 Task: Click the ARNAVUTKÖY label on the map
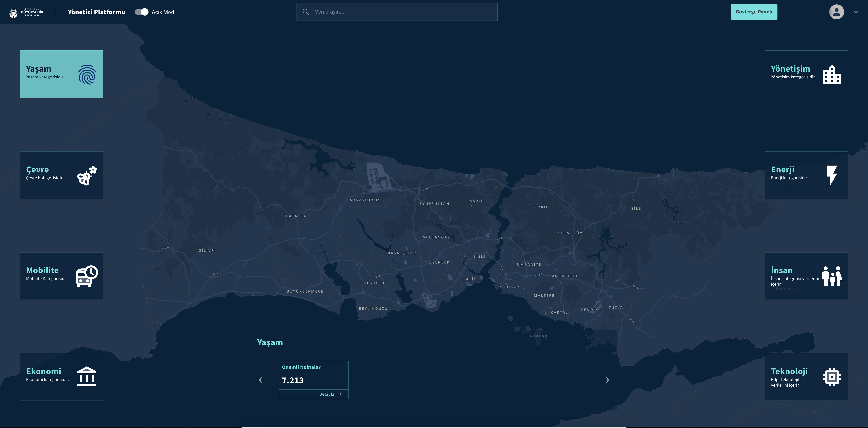365,200
